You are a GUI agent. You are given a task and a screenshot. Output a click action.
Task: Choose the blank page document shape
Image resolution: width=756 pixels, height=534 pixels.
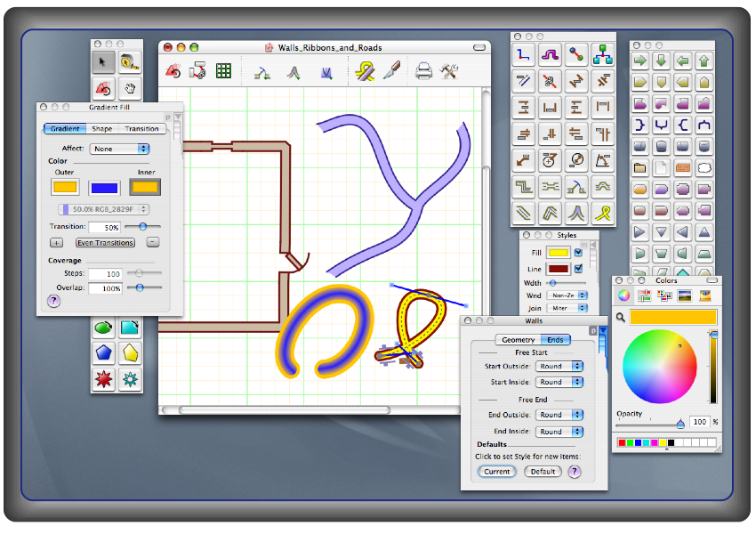point(662,168)
